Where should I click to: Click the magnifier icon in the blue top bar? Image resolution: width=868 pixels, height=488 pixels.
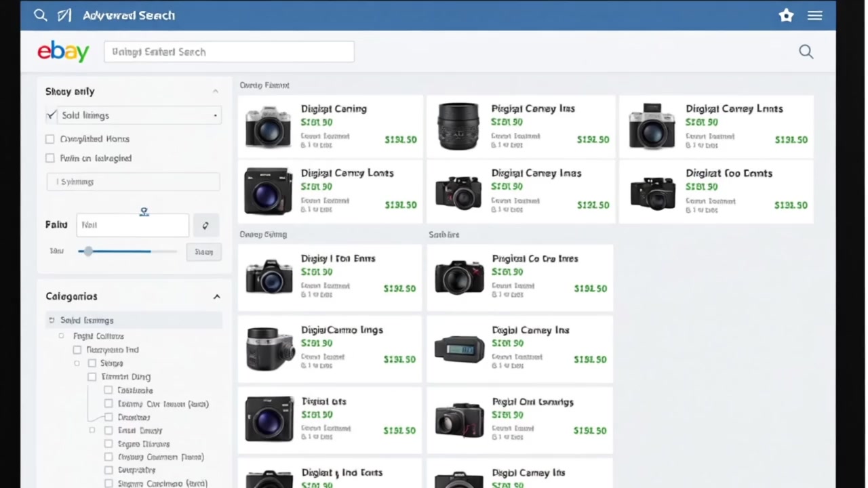click(x=40, y=15)
